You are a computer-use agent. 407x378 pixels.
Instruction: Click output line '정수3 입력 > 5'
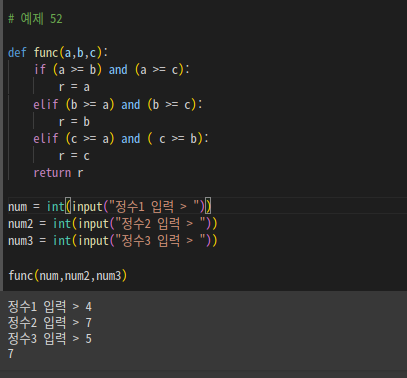coord(50,338)
